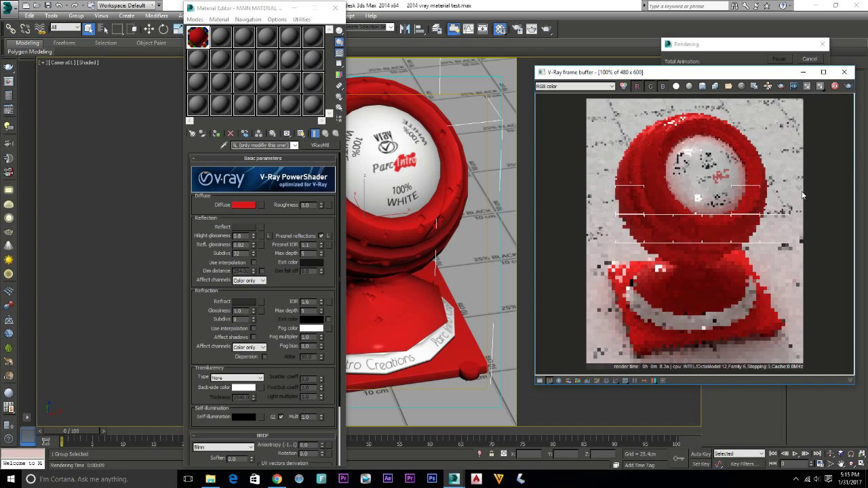The height and width of the screenshot is (488, 868).
Task: Open the Material menu in Material Editor
Action: 218,19
